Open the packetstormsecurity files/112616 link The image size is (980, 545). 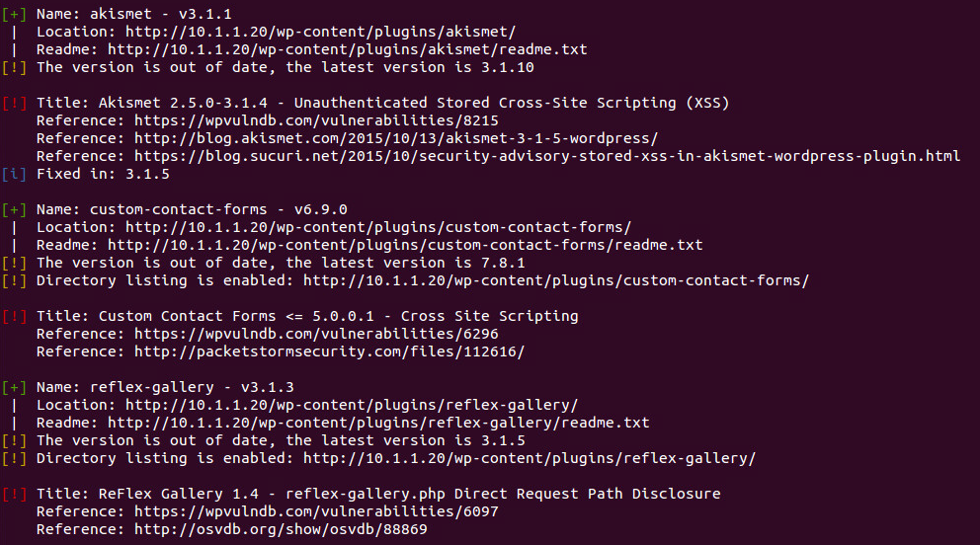click(x=329, y=352)
